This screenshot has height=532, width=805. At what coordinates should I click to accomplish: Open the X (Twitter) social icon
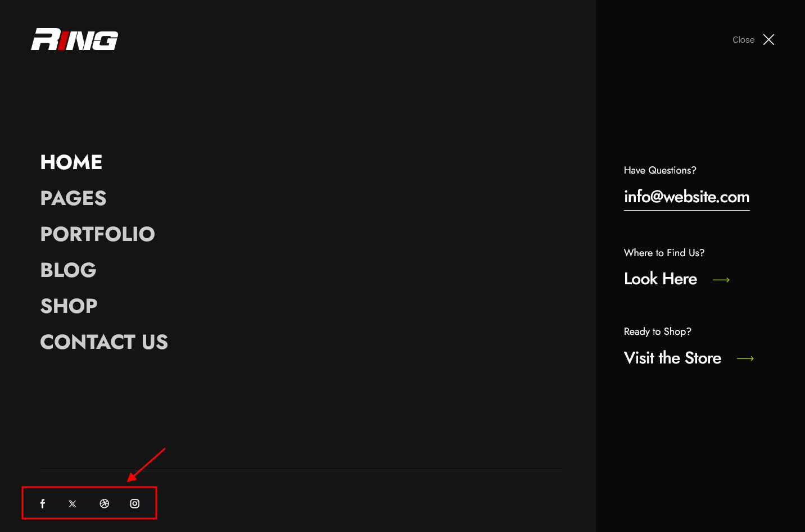73,504
